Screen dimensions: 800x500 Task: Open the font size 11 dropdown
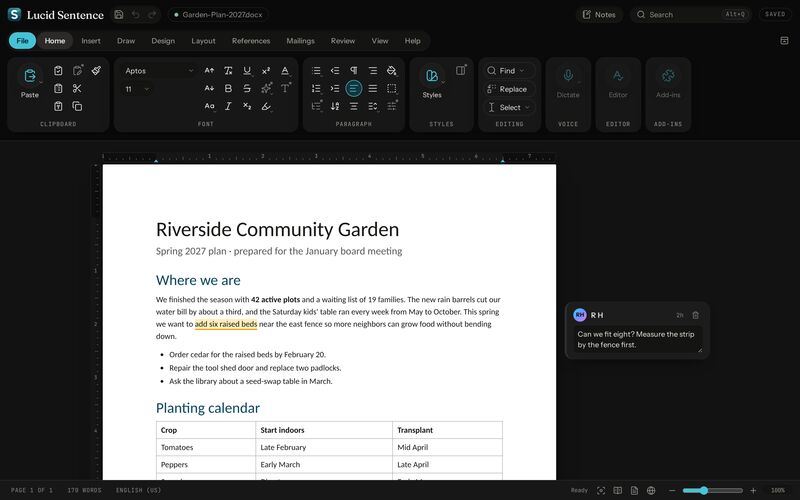pos(137,89)
